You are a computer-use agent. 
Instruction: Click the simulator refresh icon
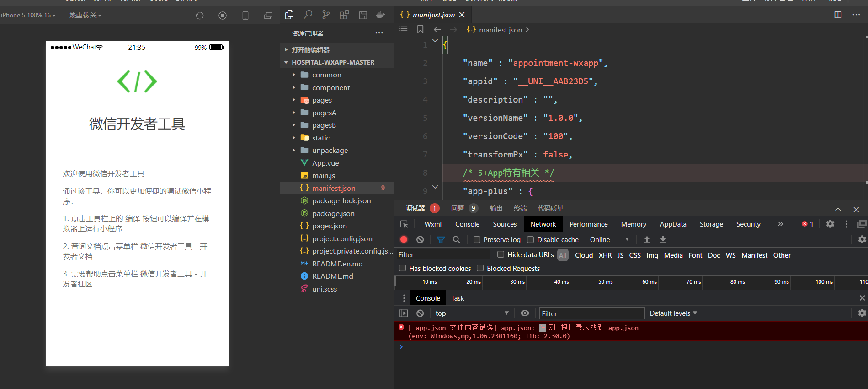coord(200,16)
